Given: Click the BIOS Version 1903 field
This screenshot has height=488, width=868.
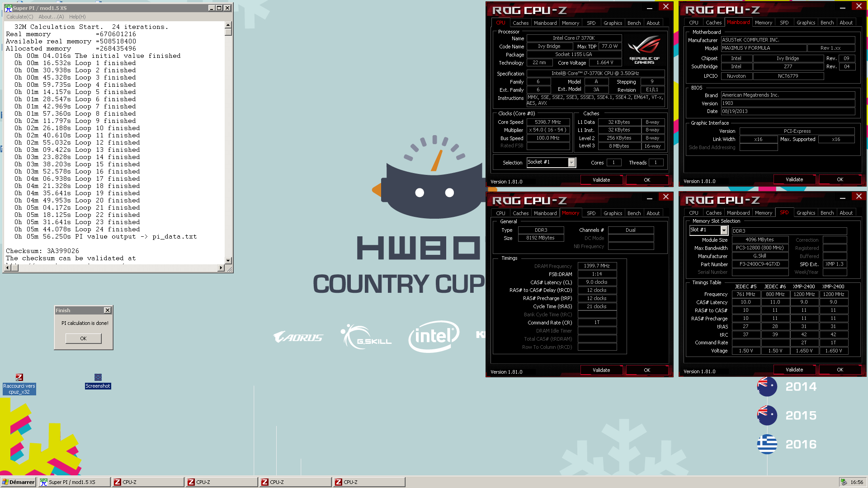Looking at the screenshot, I should pos(788,103).
